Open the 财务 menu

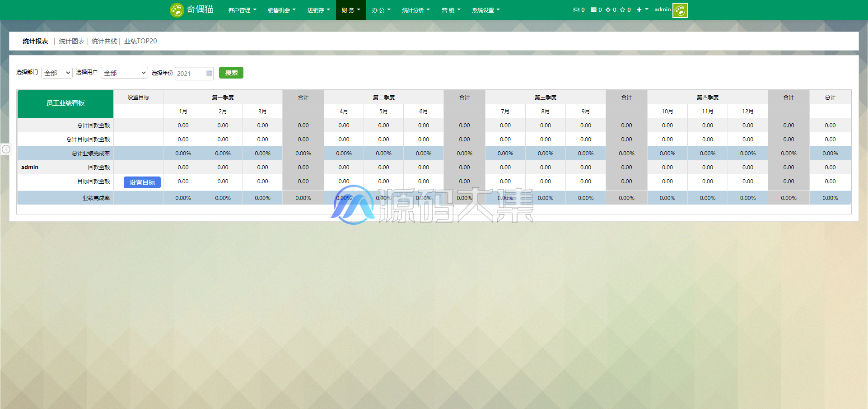(351, 10)
